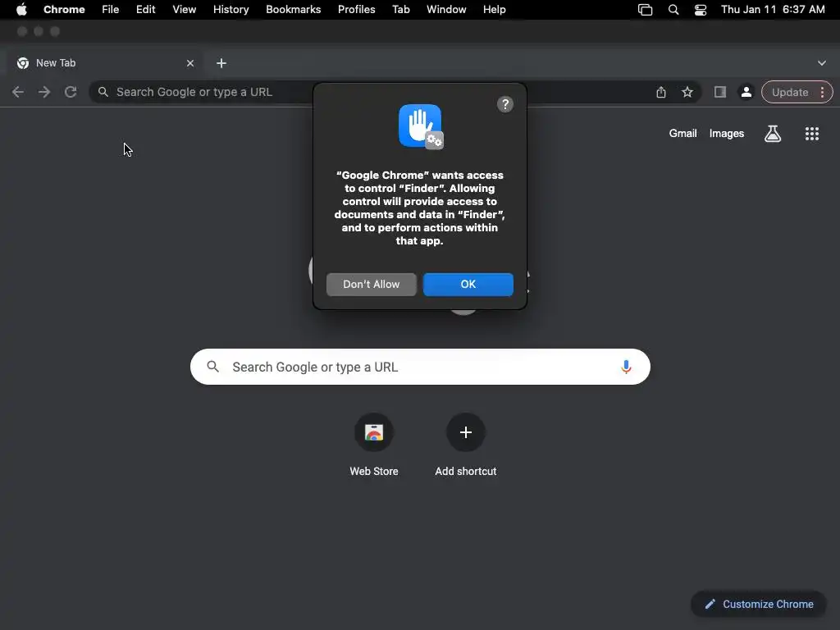Open the Google apps grid icon
This screenshot has height=630, width=840.
point(811,134)
